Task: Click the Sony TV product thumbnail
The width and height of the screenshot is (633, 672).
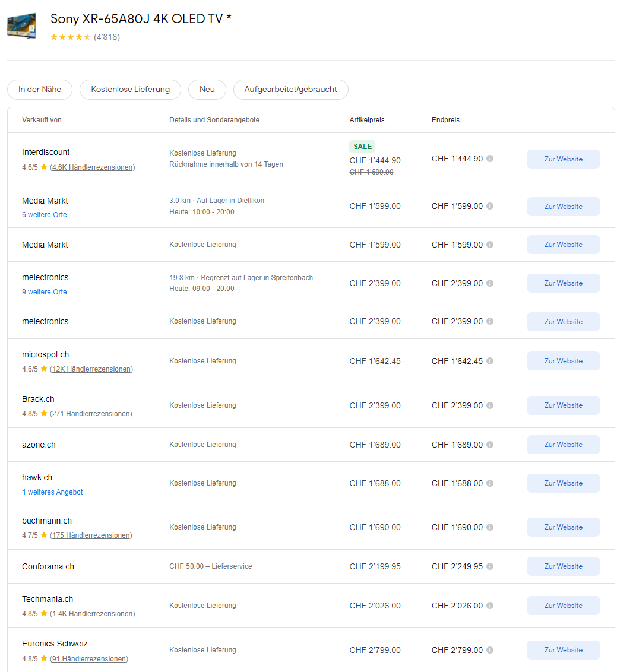Action: pyautogui.click(x=21, y=26)
